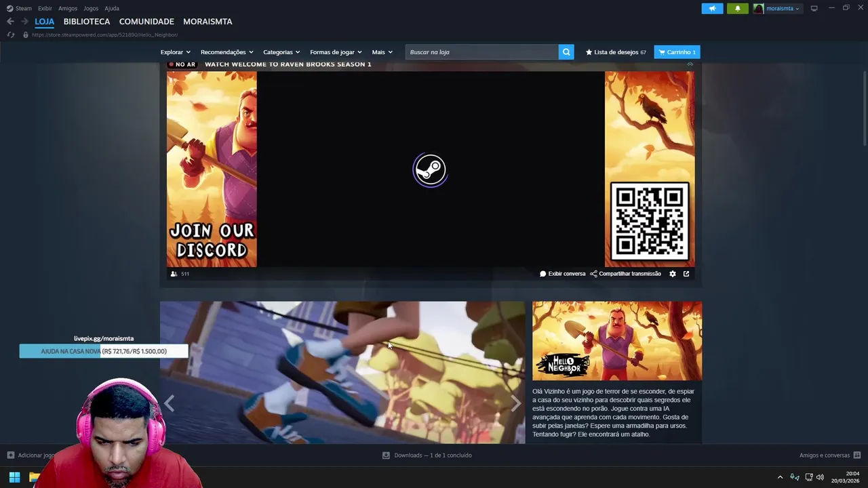Click Adicionar jogo at bottom left
Screen dimensions: 868x488
point(32,455)
